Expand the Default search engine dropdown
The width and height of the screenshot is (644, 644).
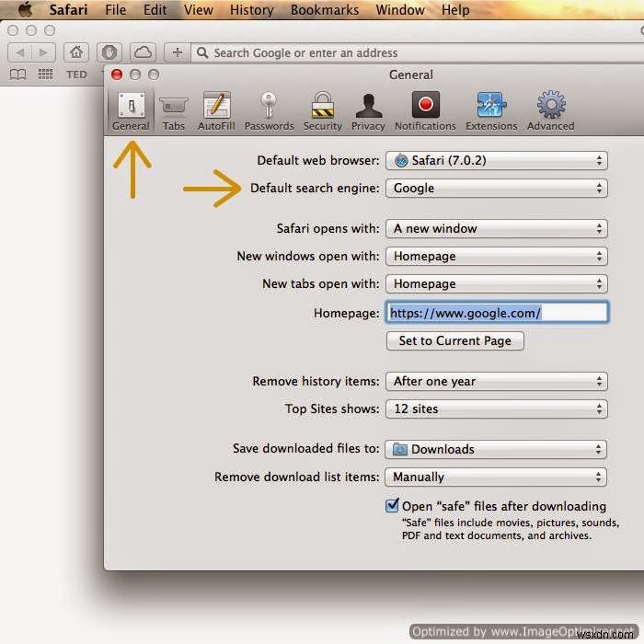click(497, 188)
